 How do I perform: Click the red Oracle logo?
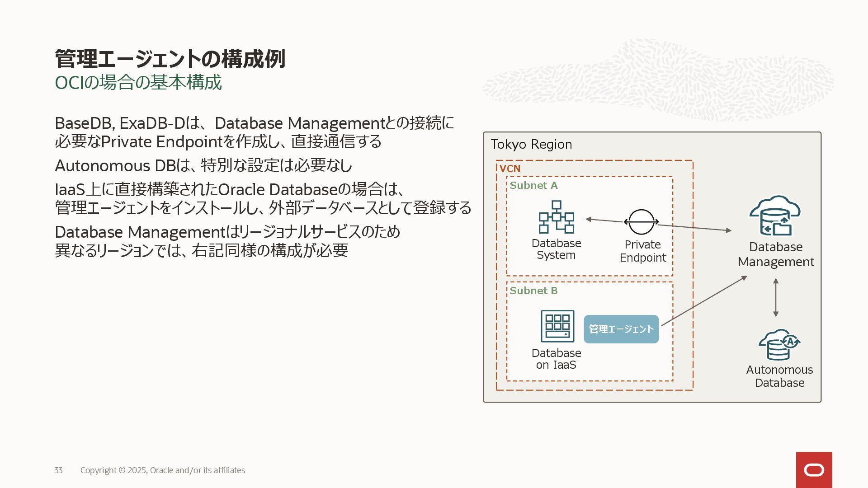click(x=814, y=470)
